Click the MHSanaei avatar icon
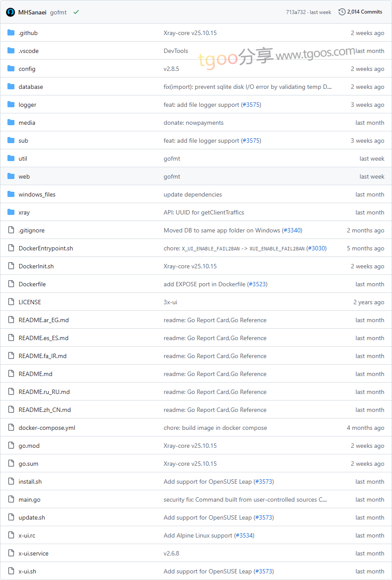Screen dimensions: 392x580 [x=10, y=12]
